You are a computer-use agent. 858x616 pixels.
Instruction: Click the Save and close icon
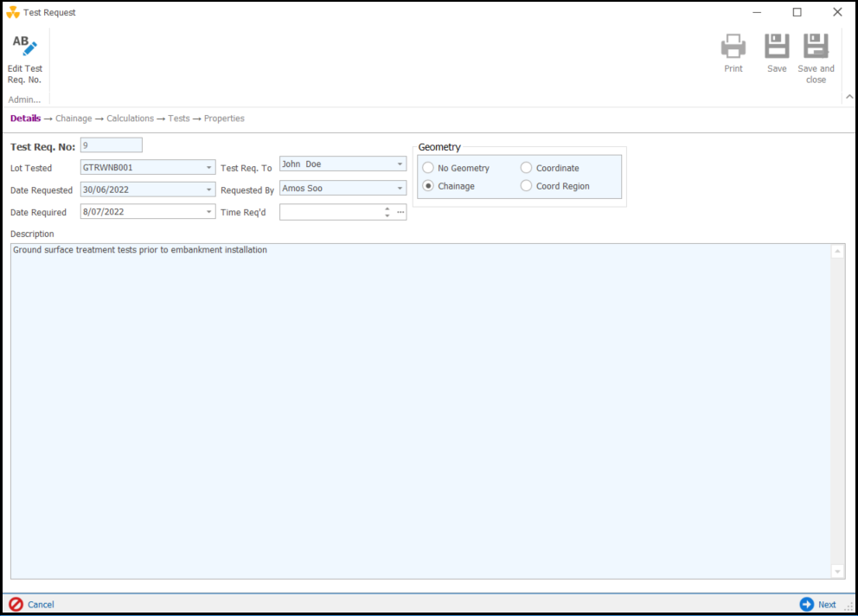point(816,47)
